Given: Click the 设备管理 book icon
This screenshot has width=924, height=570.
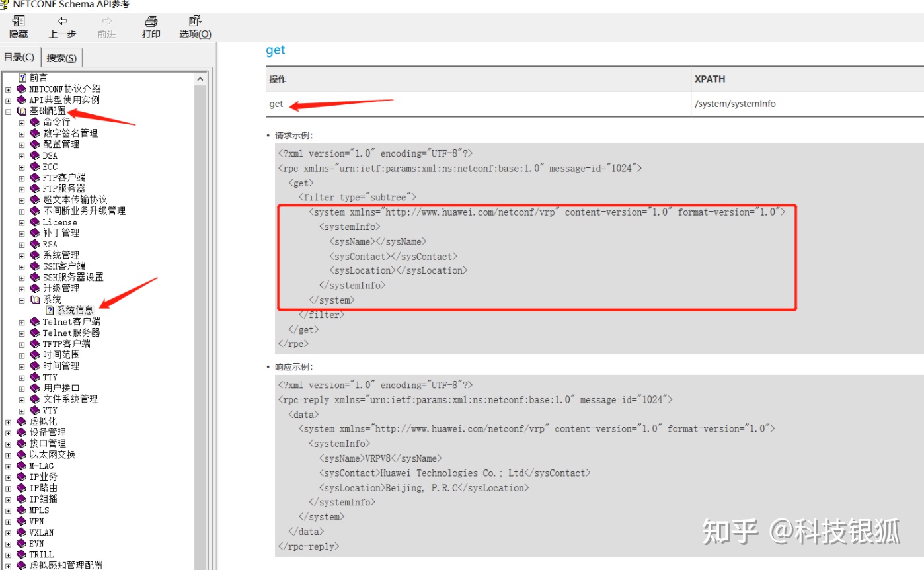Looking at the screenshot, I should (21, 432).
